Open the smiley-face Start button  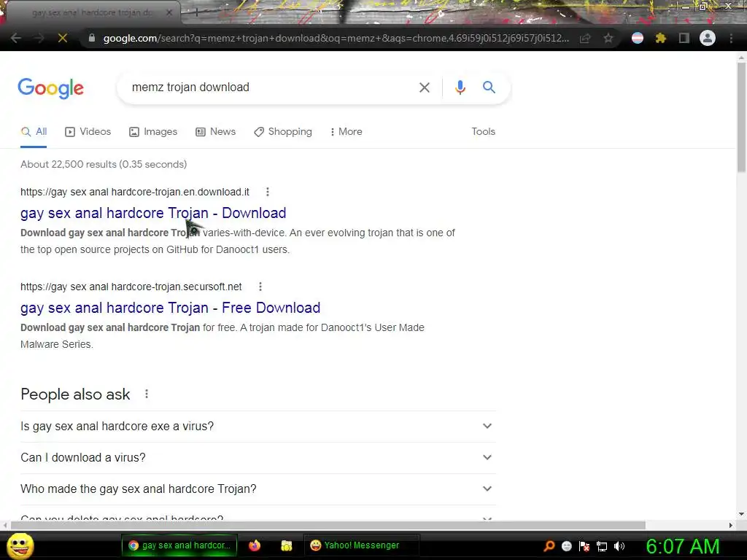tap(20, 545)
